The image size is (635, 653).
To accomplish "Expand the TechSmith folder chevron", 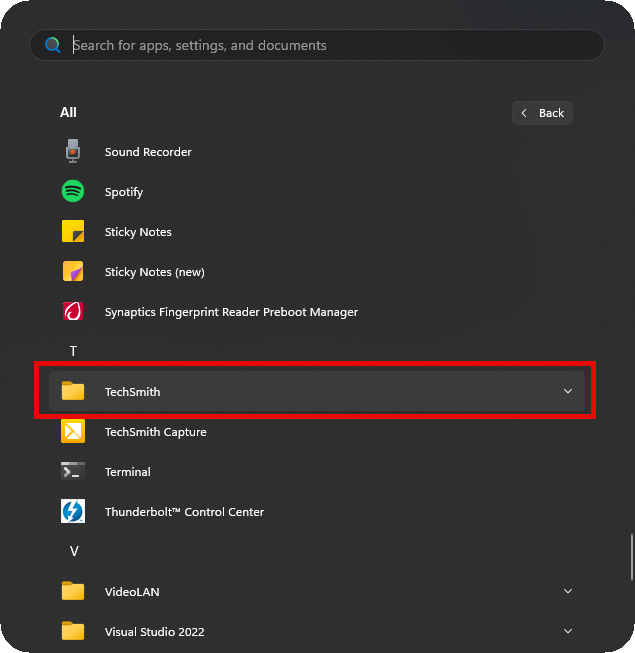I will (568, 392).
